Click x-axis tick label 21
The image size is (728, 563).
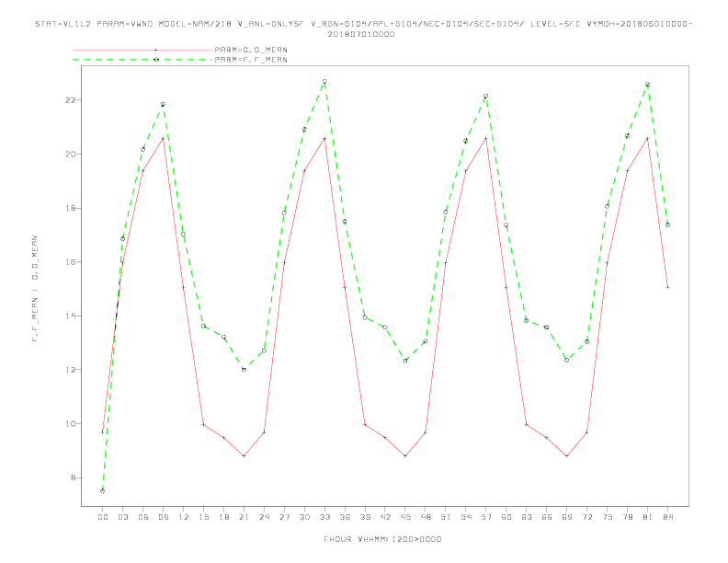click(x=244, y=517)
